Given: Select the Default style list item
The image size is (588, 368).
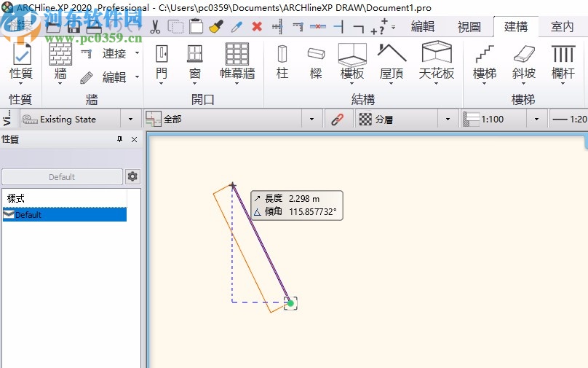Looking at the screenshot, I should click(x=64, y=215).
